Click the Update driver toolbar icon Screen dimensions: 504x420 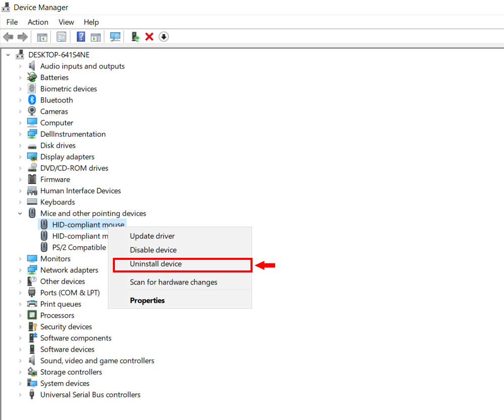pos(135,37)
